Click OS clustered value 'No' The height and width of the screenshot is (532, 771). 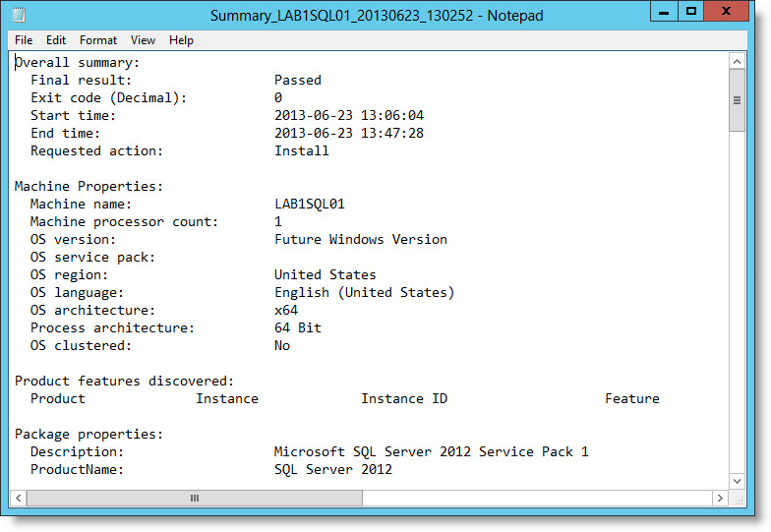coord(281,346)
